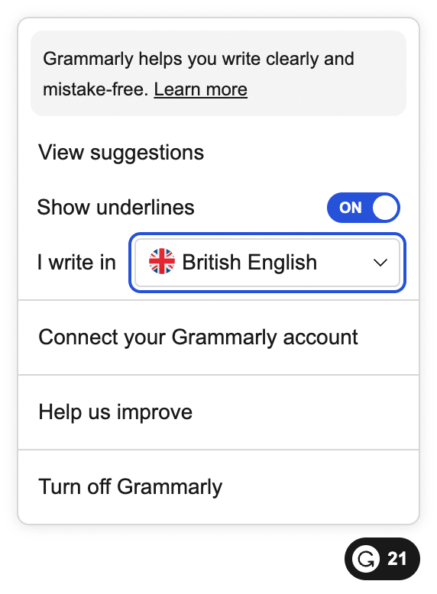Click the 21 suggestions count badge
This screenshot has height=594, width=437.
(x=397, y=559)
